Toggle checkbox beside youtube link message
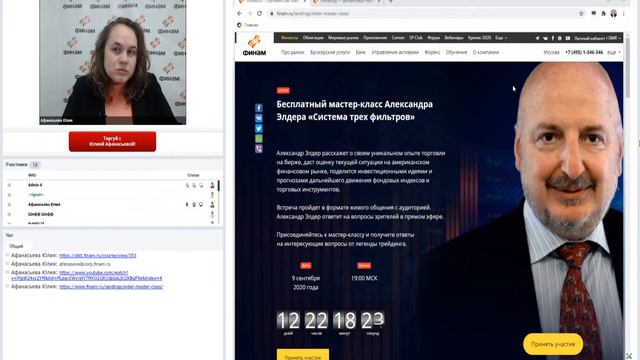 7,272
